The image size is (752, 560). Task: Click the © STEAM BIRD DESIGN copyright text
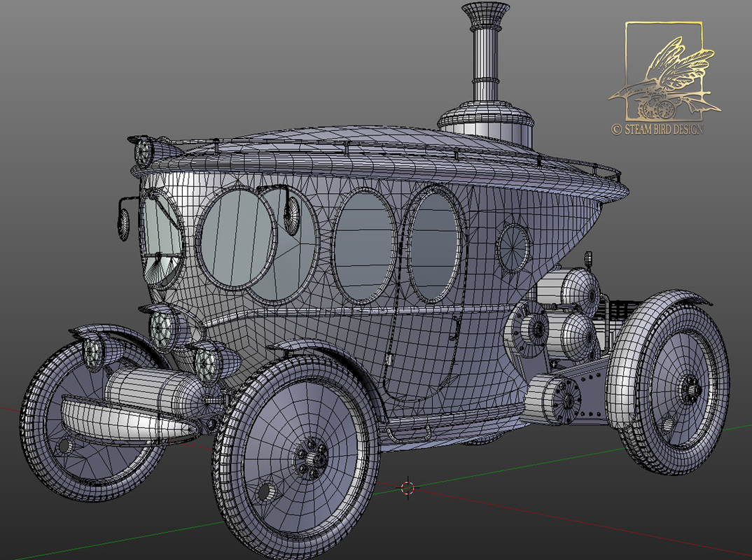pos(657,128)
